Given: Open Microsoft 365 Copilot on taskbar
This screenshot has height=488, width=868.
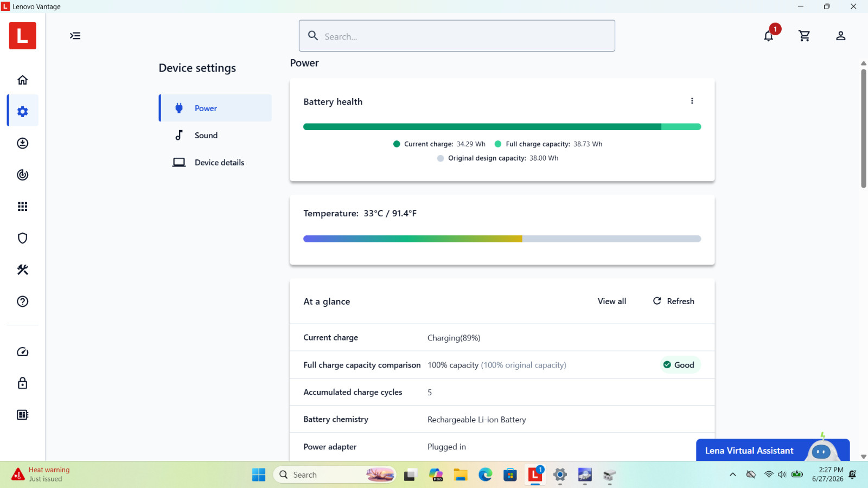Looking at the screenshot, I should pyautogui.click(x=436, y=475).
